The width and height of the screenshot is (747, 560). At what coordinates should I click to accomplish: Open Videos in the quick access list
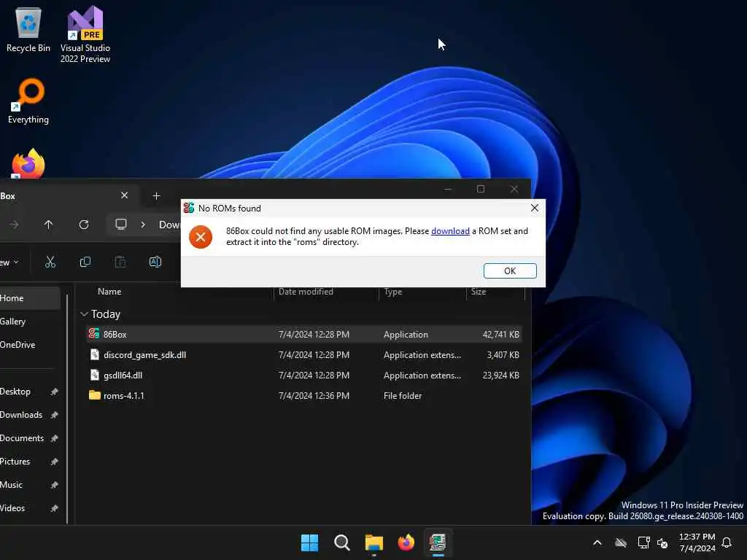click(x=12, y=508)
